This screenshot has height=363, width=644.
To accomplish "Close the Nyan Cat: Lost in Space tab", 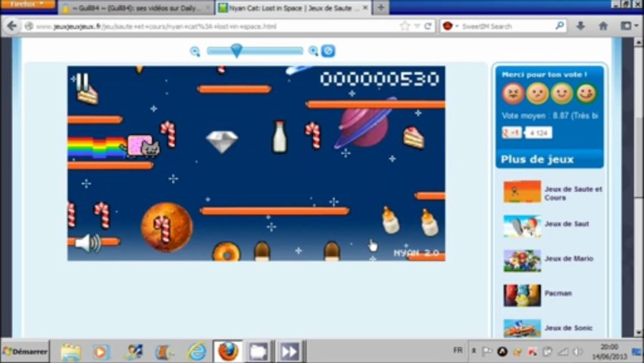I will coord(365,8).
